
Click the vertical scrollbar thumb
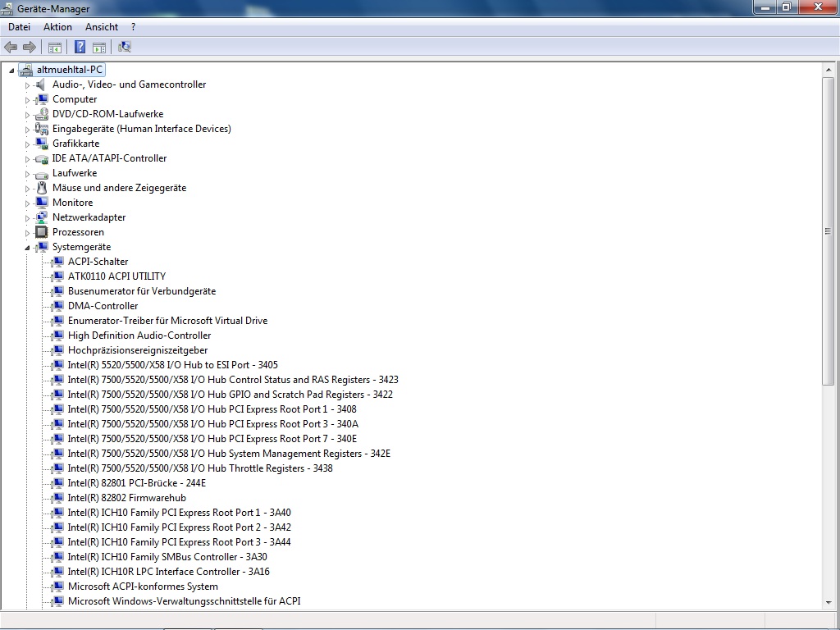pyautogui.click(x=829, y=231)
